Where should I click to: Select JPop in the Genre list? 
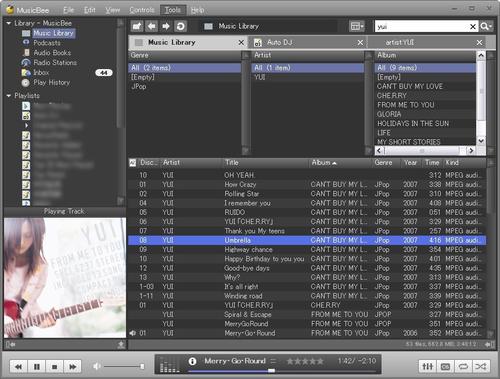click(x=184, y=86)
